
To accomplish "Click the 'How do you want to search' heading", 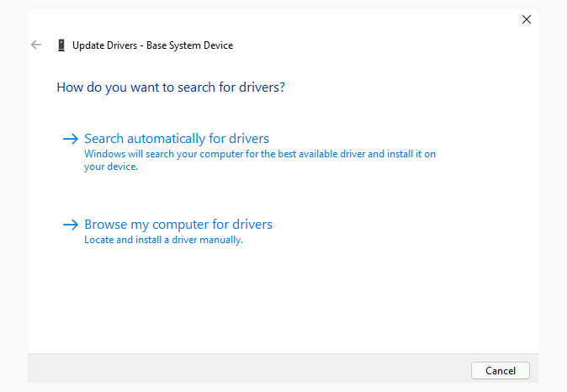I will (170, 87).
